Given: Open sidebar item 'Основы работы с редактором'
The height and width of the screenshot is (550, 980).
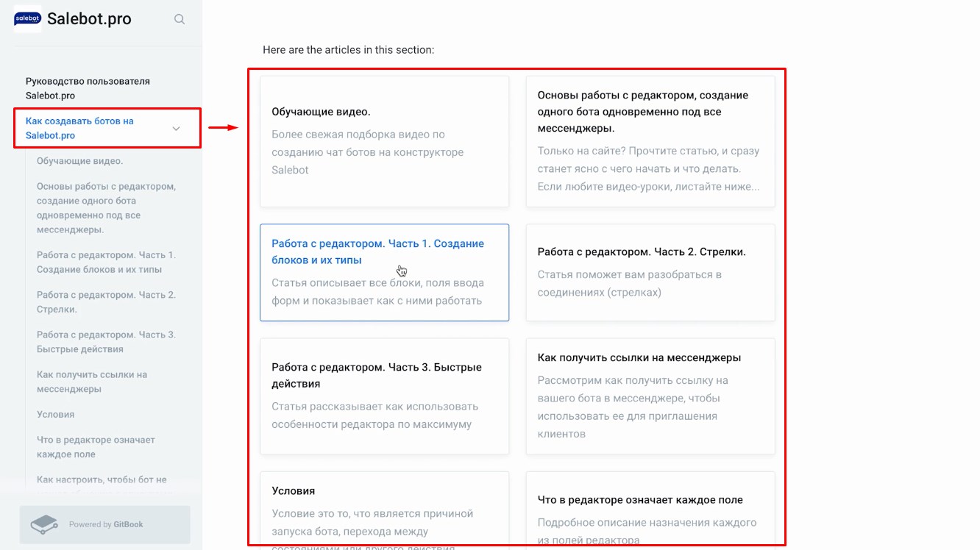Looking at the screenshot, I should tap(106, 208).
